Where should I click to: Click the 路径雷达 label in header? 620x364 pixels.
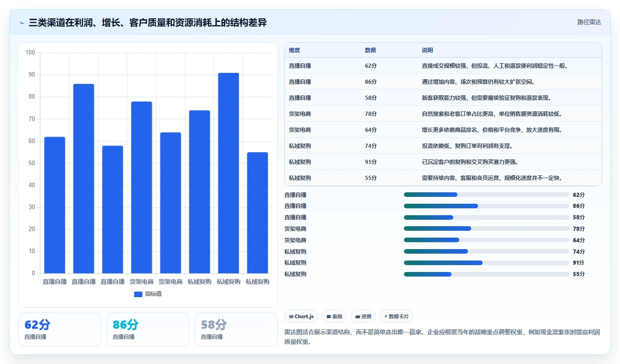click(589, 22)
